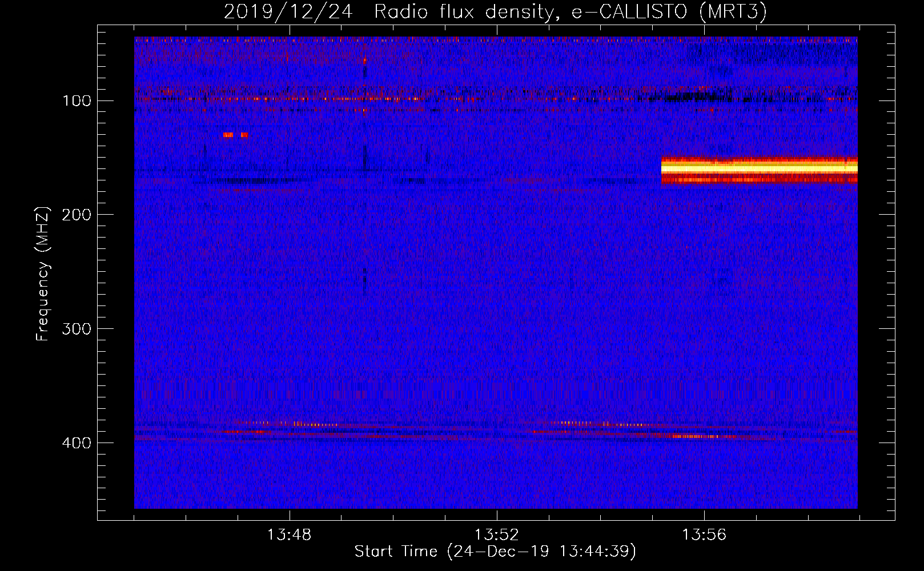Click the 300 frequency tick label
924x571 pixels.
77,329
